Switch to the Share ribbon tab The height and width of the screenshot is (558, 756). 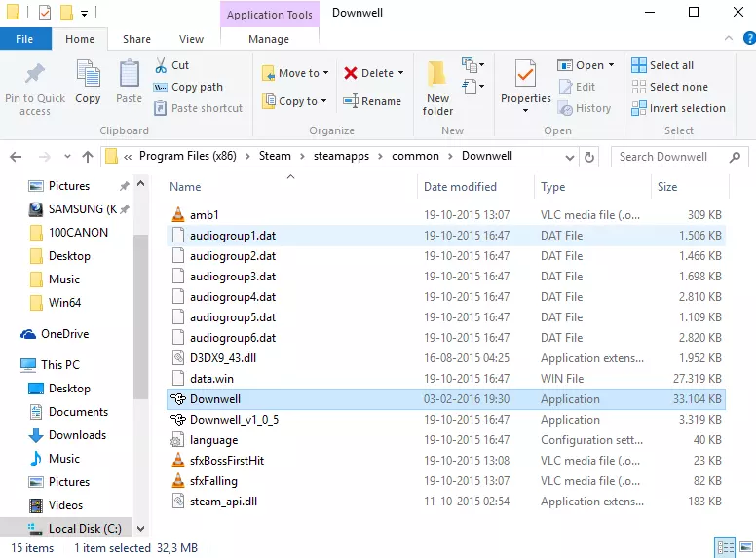click(136, 39)
